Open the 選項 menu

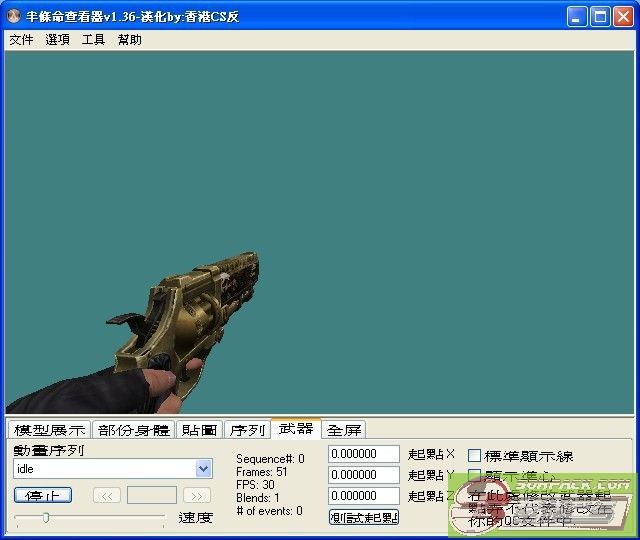pyautogui.click(x=57, y=40)
